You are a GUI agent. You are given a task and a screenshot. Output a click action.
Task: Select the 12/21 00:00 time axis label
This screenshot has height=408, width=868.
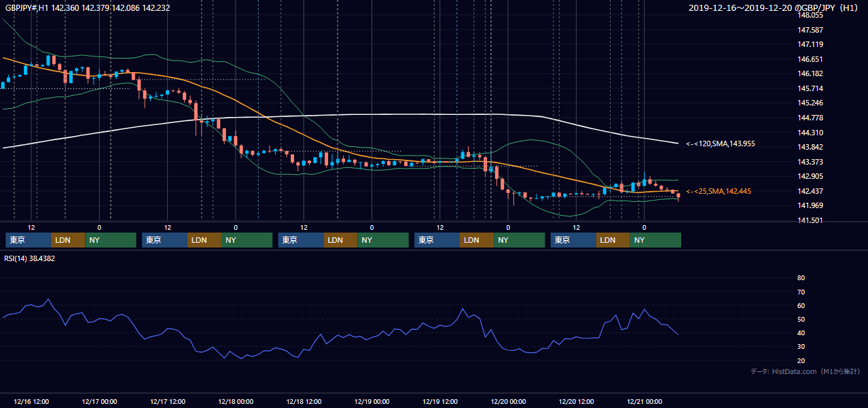pyautogui.click(x=645, y=401)
